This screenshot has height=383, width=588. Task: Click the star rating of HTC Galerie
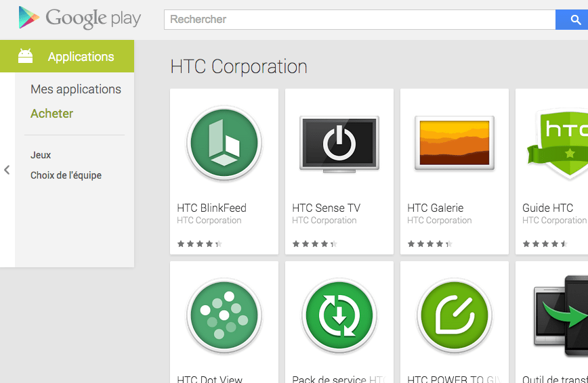pos(429,244)
